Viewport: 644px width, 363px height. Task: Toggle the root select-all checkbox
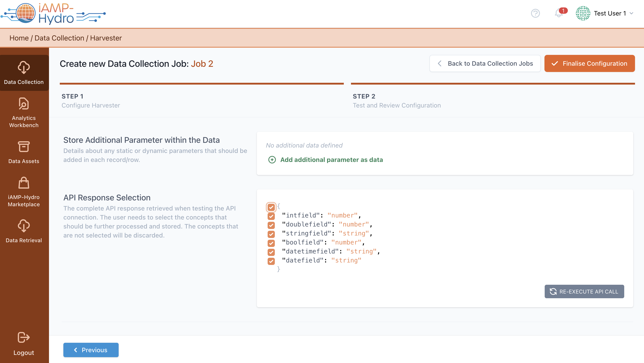(x=271, y=207)
